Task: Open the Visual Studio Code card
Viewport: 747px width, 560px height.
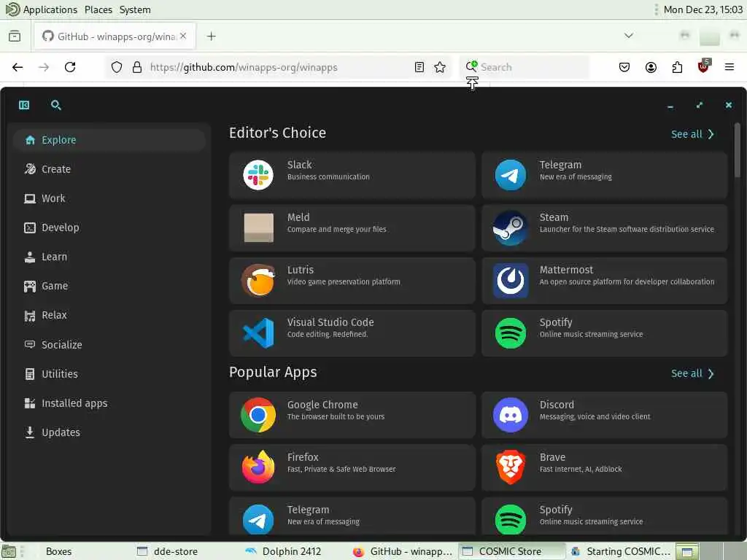Action: pos(352,332)
